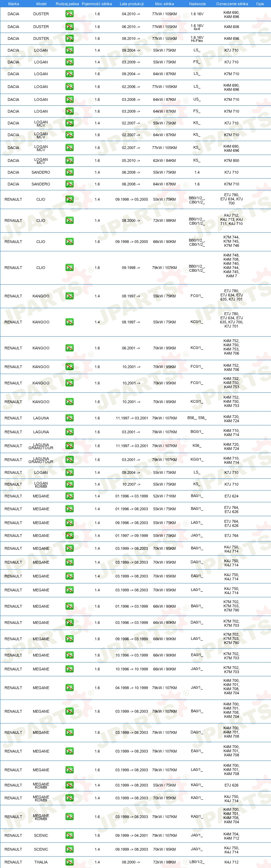Click fuel icon in Duster Hi-Flex row

pos(69,38)
